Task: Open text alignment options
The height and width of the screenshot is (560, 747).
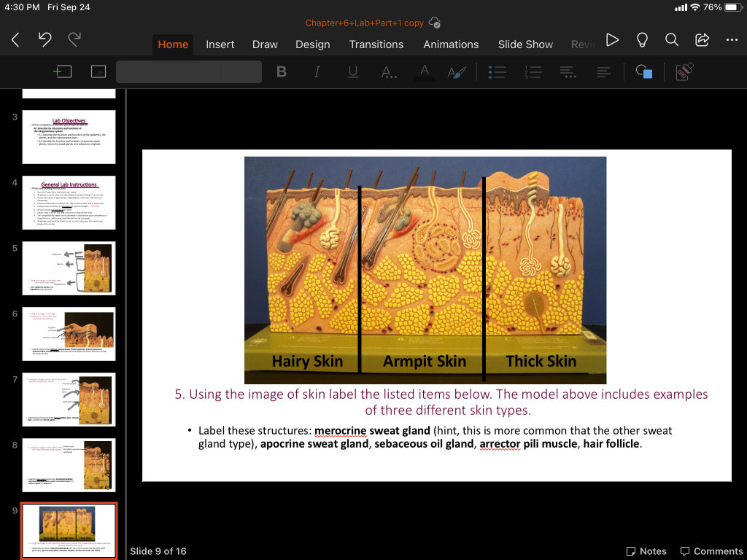Action: point(603,72)
